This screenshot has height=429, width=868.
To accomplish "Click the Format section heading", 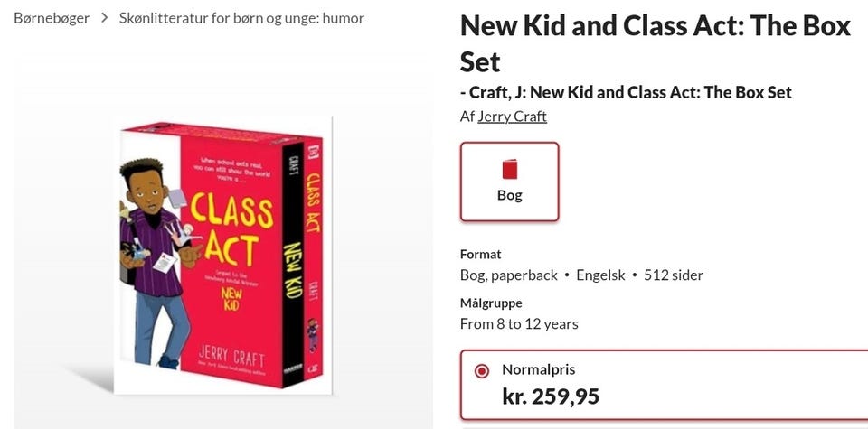I will 480,255.
